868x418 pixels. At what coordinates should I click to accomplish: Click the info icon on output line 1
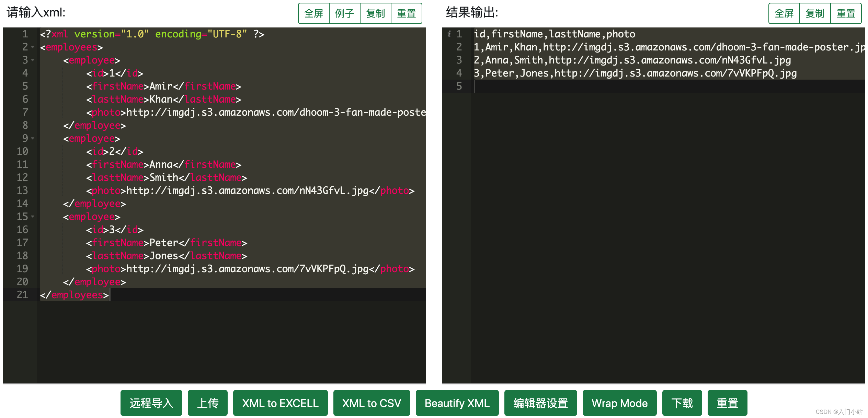click(x=449, y=34)
